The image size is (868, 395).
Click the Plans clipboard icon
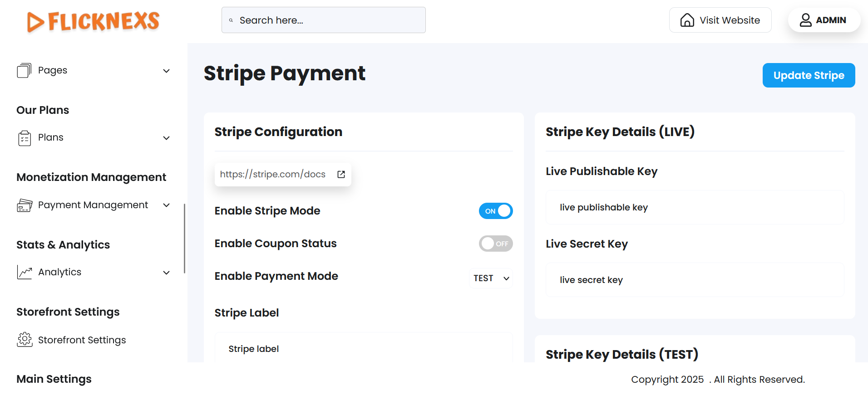point(25,138)
